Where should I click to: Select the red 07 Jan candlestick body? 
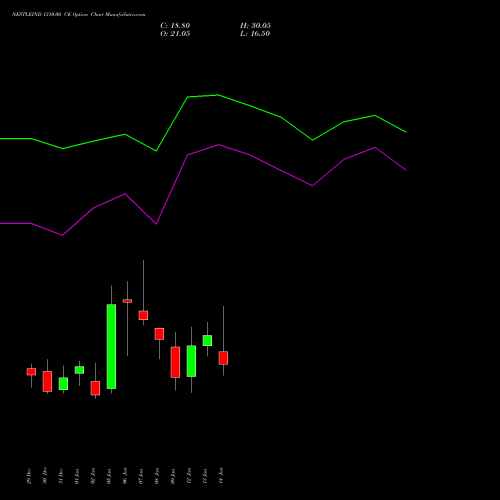143,315
